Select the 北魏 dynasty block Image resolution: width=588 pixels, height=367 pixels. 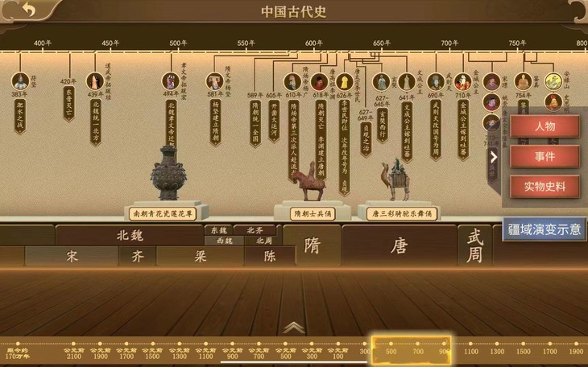[x=130, y=236]
